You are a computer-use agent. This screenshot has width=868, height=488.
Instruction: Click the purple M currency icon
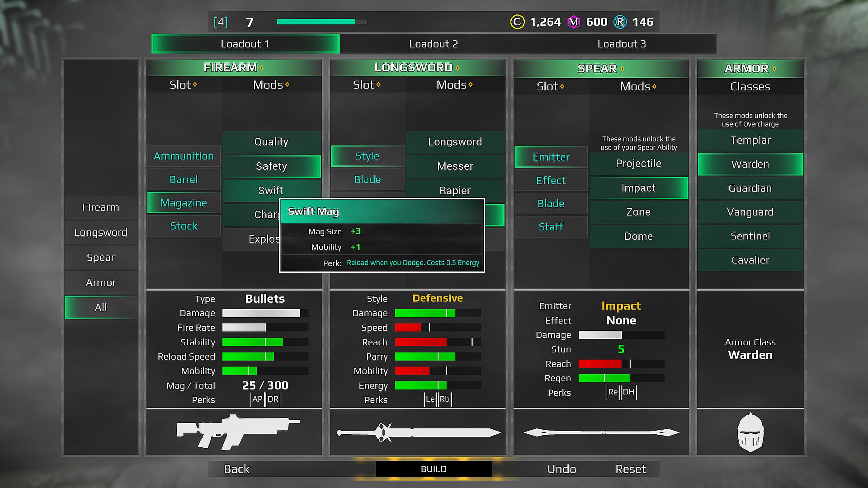(573, 22)
